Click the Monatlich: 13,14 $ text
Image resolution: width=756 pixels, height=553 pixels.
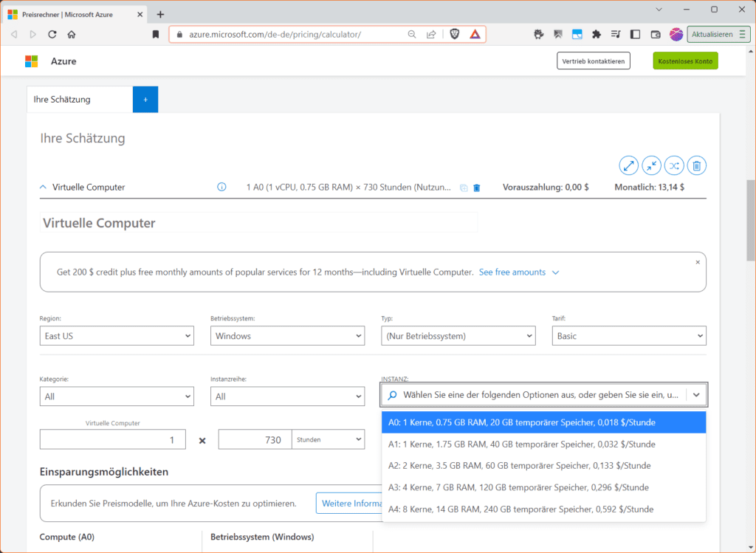click(x=649, y=187)
